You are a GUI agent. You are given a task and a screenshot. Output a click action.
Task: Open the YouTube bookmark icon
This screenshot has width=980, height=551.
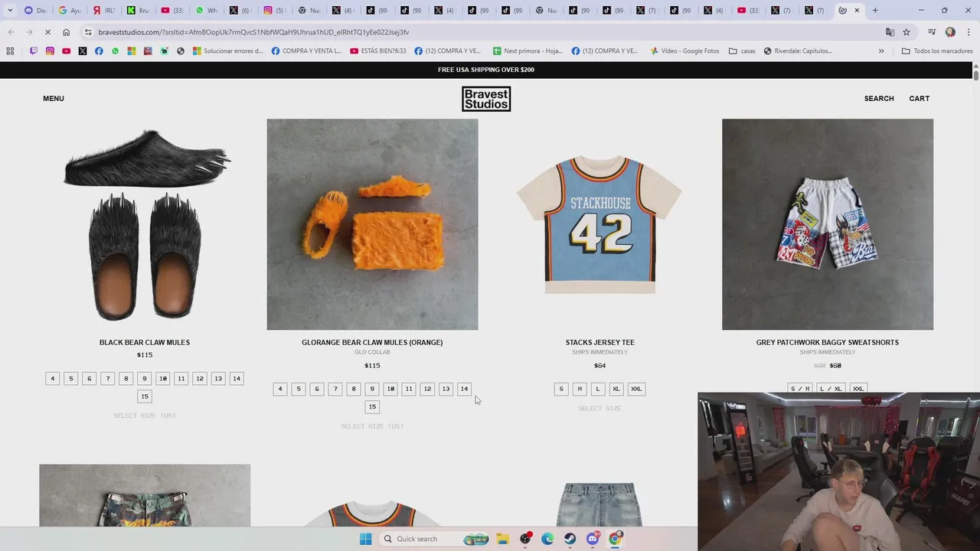click(67, 51)
